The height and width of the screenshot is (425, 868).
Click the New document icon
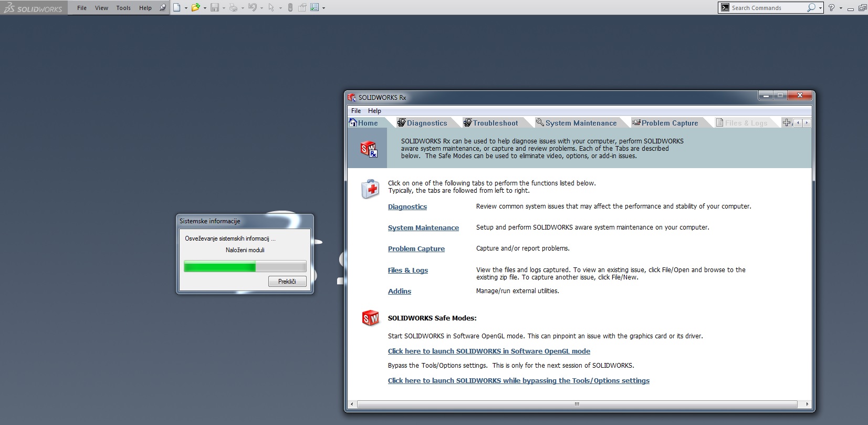pyautogui.click(x=177, y=7)
